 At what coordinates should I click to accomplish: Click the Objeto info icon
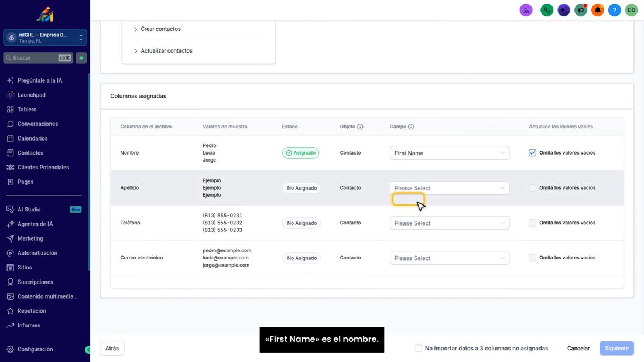pos(360,127)
